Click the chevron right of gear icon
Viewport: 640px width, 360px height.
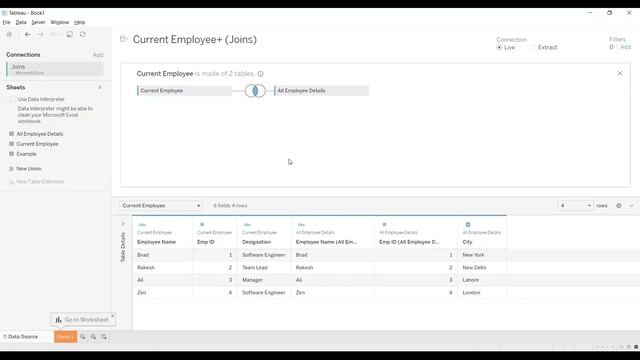tap(631, 206)
